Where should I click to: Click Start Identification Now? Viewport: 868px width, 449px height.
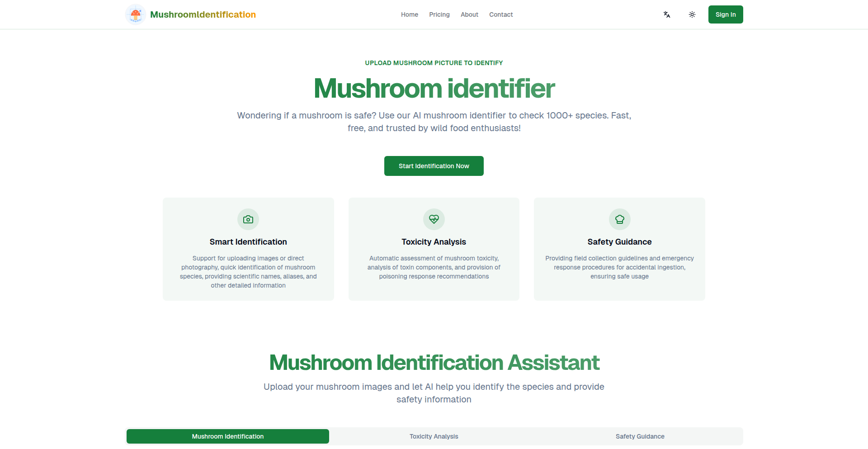point(434,166)
